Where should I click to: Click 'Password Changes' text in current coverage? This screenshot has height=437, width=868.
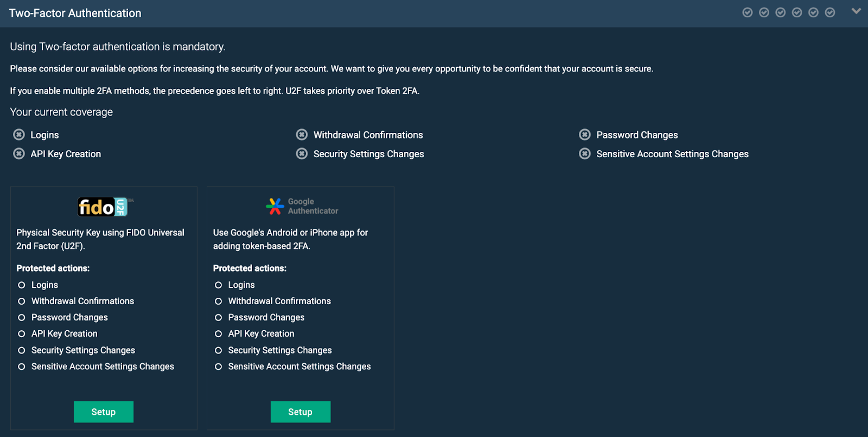pyautogui.click(x=637, y=135)
